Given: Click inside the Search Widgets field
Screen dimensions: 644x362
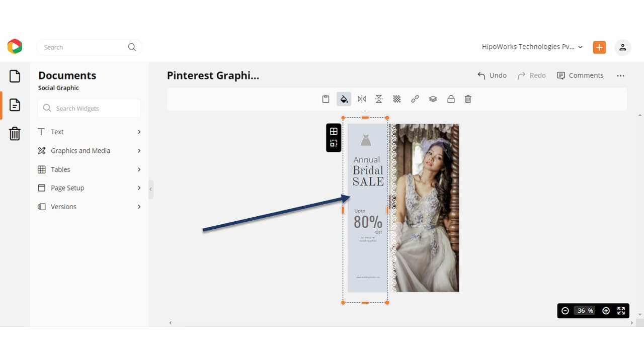Looking at the screenshot, I should (x=89, y=108).
